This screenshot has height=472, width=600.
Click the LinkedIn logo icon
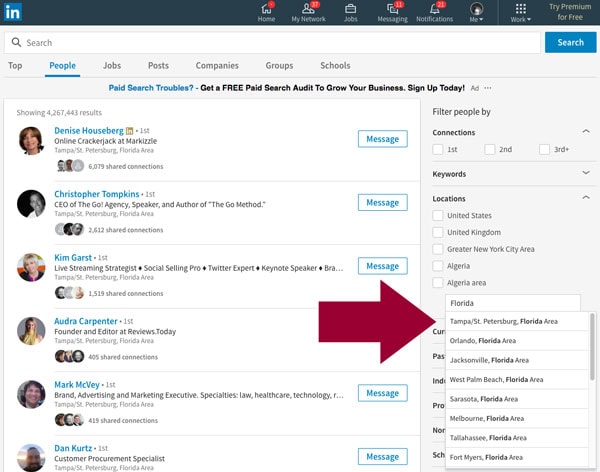tap(13, 12)
